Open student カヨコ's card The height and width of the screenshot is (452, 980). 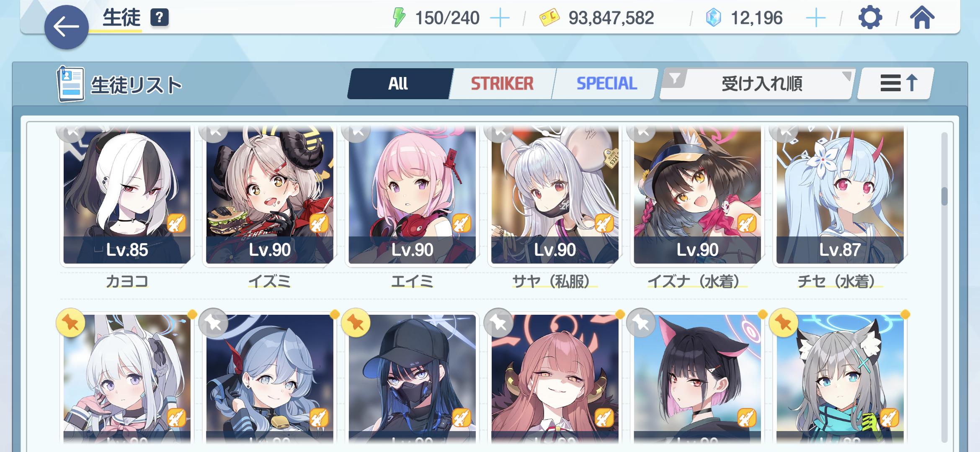(x=127, y=195)
